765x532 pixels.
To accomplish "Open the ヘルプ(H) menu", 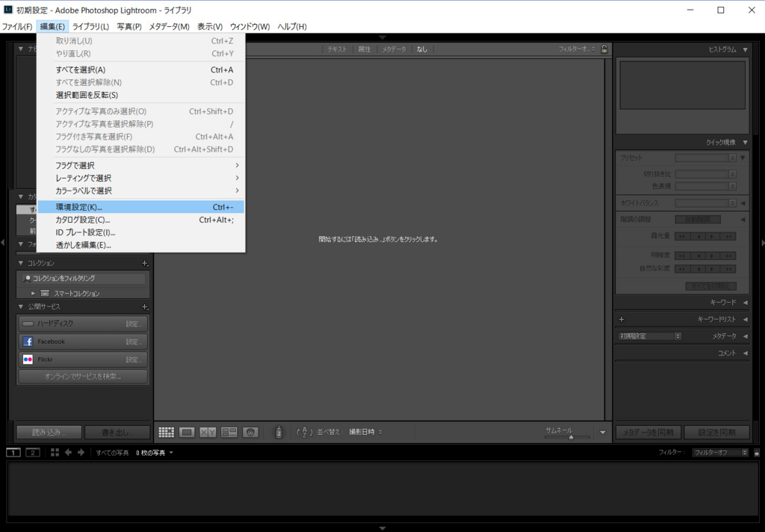I will (x=292, y=26).
